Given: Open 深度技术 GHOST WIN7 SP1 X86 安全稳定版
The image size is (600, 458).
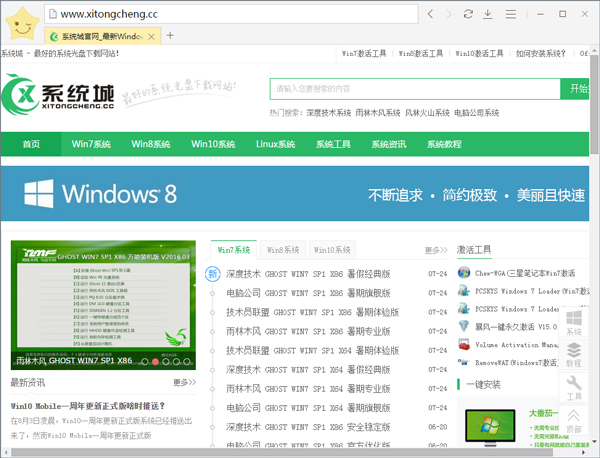Looking at the screenshot, I should [x=308, y=427].
